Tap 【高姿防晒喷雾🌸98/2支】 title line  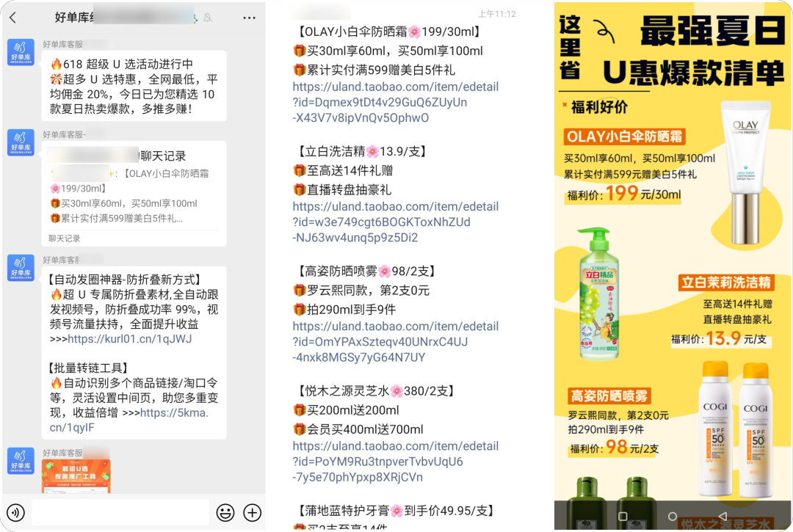pyautogui.click(x=366, y=272)
